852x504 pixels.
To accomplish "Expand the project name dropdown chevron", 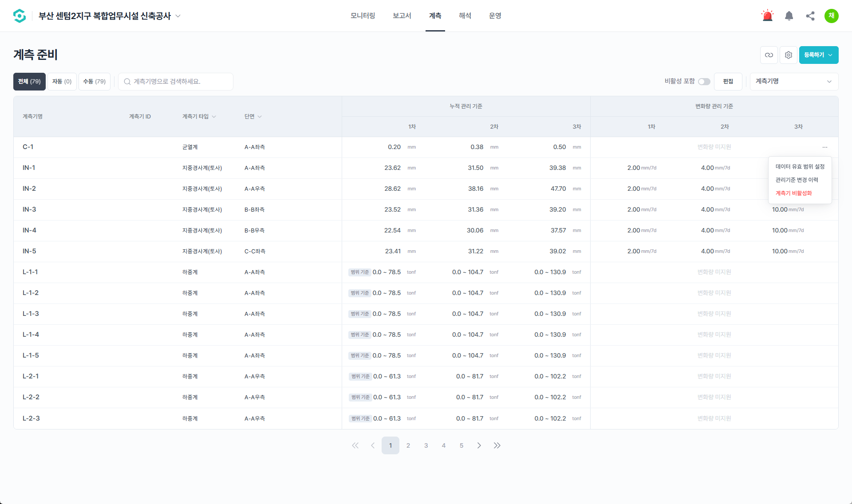I will 178,16.
